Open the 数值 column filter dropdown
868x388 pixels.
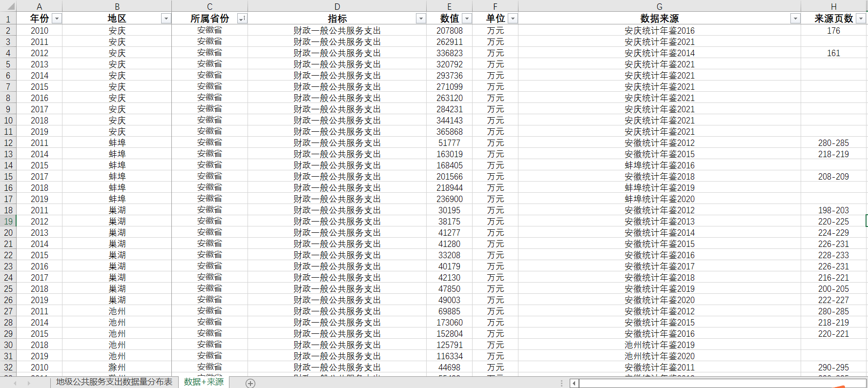[x=467, y=19]
